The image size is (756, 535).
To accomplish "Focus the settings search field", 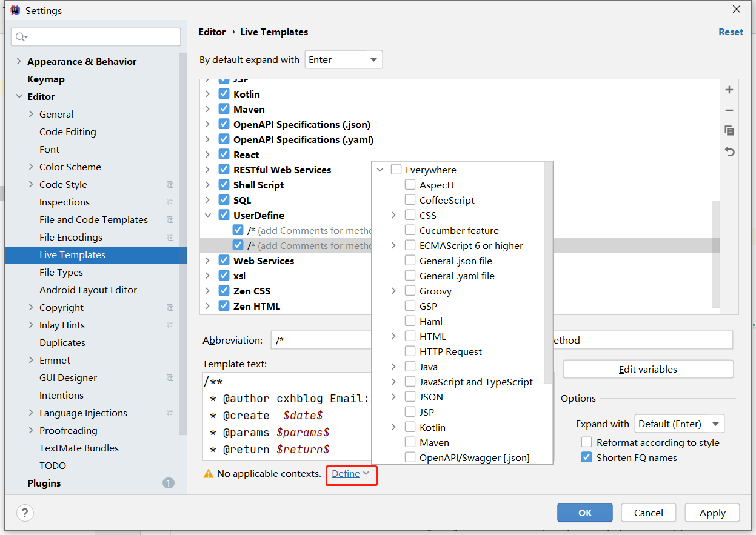I will coord(96,37).
